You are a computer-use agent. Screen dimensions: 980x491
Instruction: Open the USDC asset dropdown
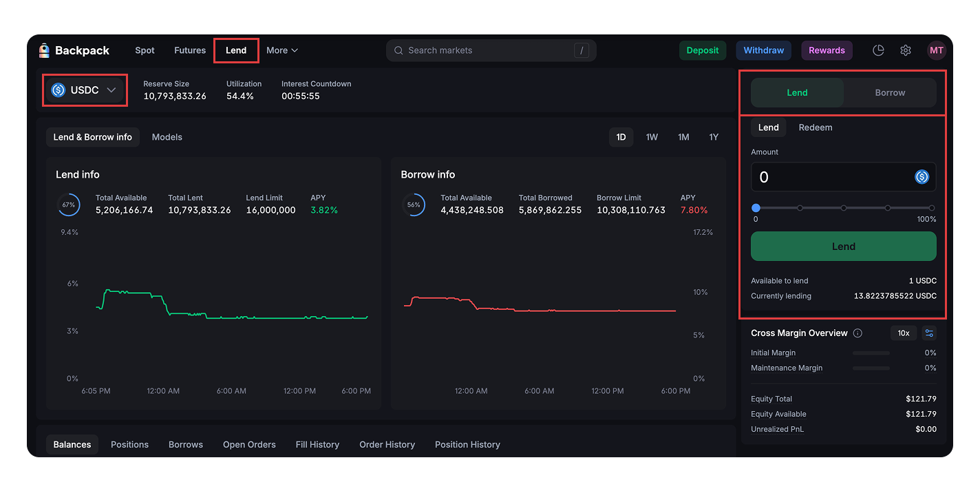click(x=84, y=90)
